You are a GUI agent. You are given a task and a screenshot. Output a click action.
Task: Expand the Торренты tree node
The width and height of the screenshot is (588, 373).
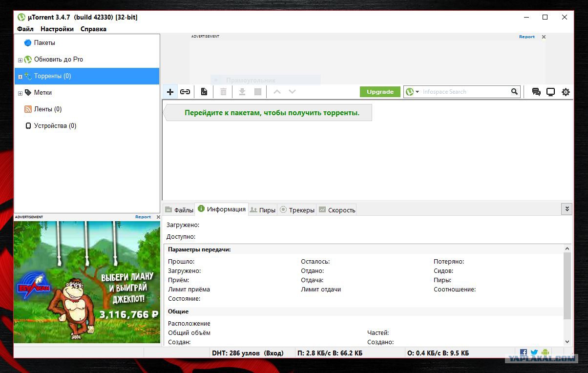[20, 77]
